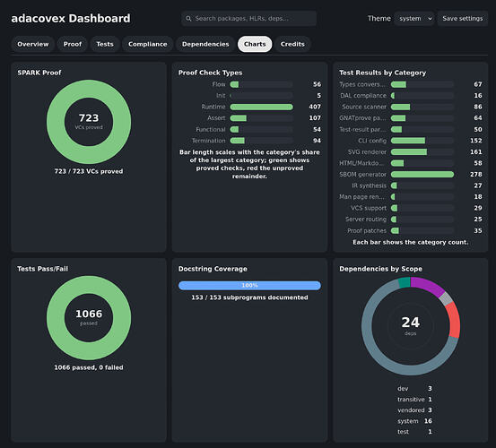Click the value 407 next to Runtime
The height and width of the screenshot is (448, 496).
tap(315, 107)
